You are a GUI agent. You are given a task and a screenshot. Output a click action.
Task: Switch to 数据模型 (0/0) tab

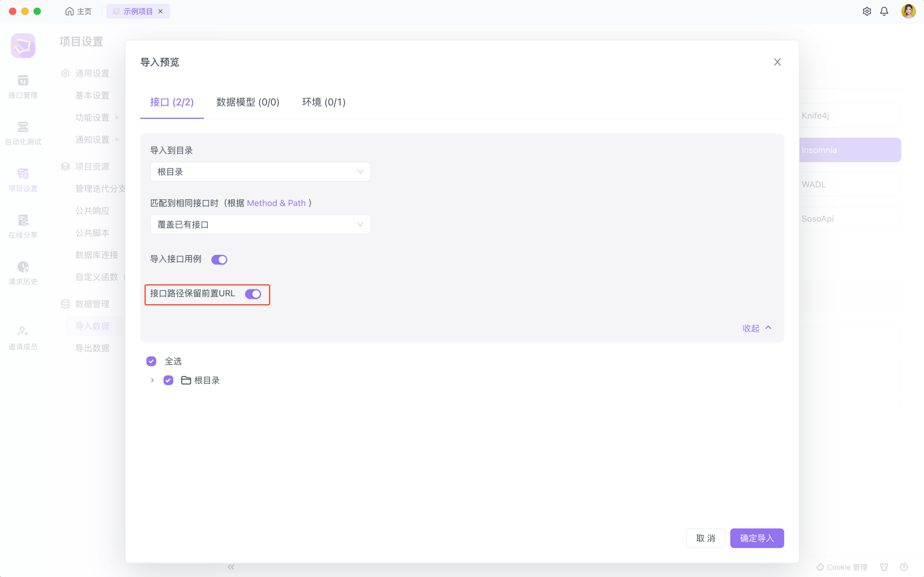click(x=248, y=102)
